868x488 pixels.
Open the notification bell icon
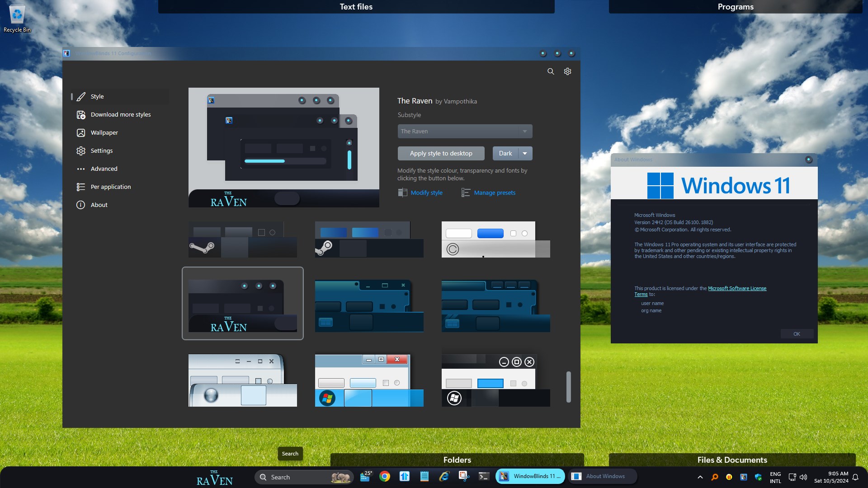pyautogui.click(x=855, y=477)
